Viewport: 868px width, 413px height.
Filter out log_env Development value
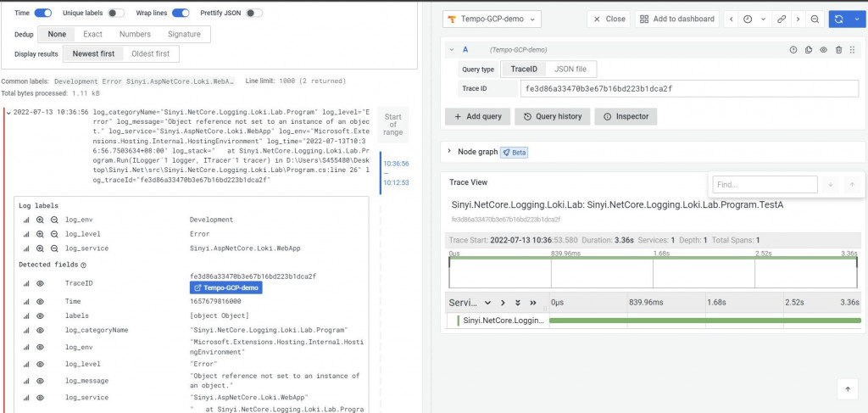click(x=54, y=220)
